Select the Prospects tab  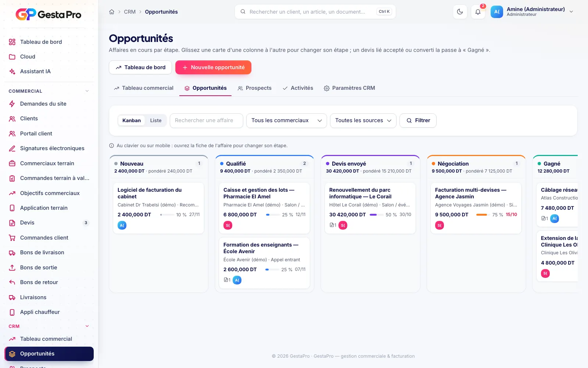point(255,88)
